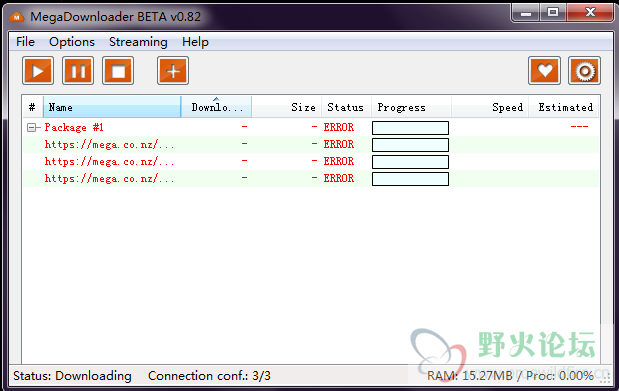
Task: Click the first mega link's progress bar
Action: (410, 145)
